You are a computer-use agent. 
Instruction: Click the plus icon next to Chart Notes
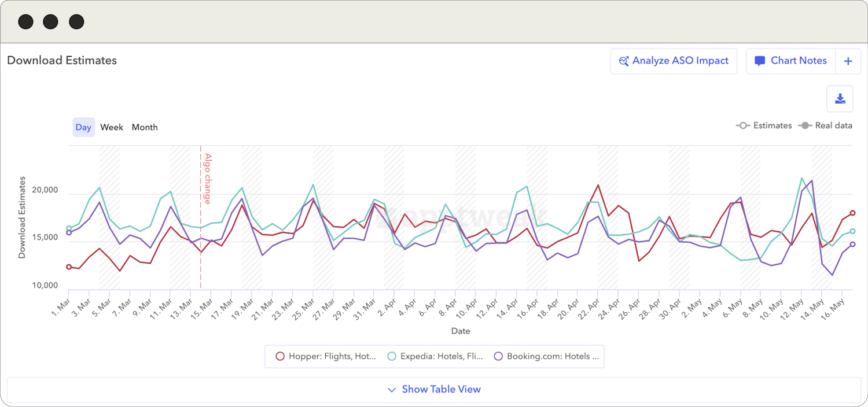(x=848, y=61)
